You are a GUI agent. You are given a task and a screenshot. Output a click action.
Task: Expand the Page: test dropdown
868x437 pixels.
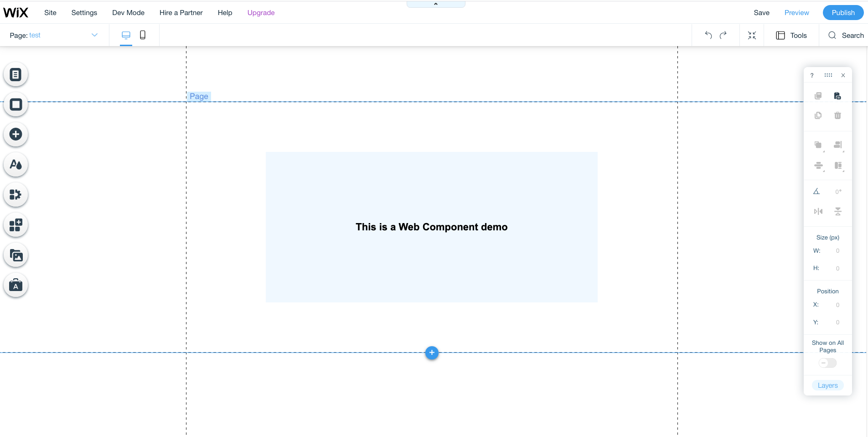(x=54, y=35)
